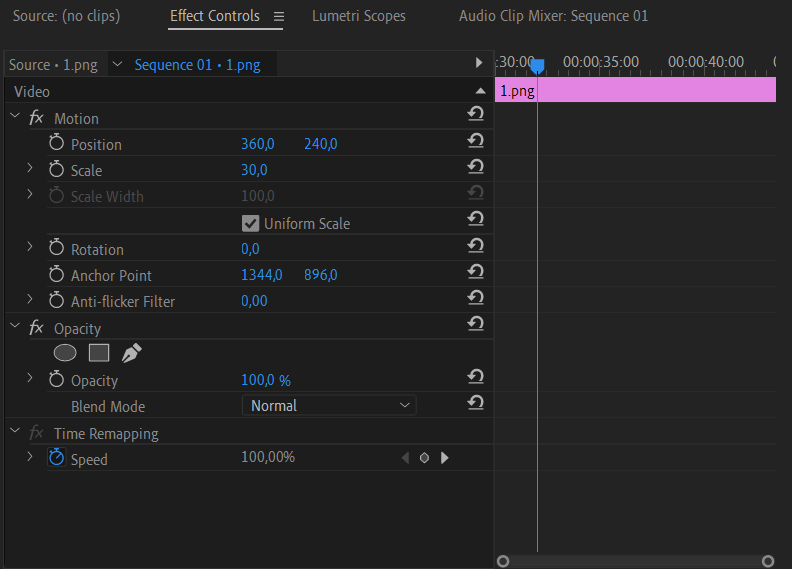Select the Effect Controls tab
The width and height of the screenshot is (792, 569).
coord(215,16)
